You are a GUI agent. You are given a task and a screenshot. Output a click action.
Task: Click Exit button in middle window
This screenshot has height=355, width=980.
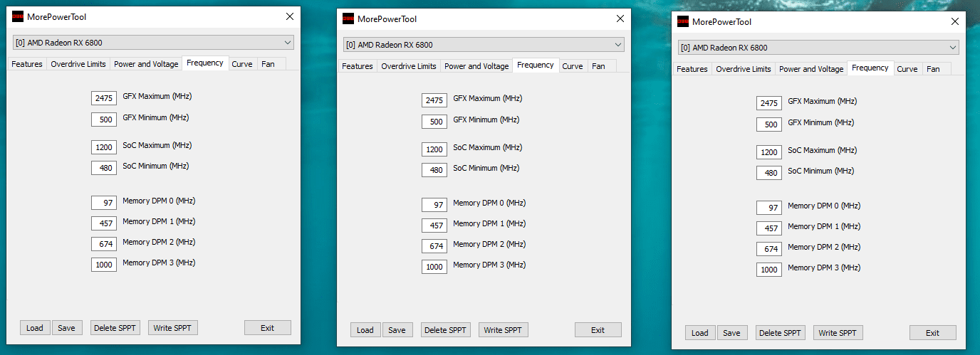click(598, 329)
